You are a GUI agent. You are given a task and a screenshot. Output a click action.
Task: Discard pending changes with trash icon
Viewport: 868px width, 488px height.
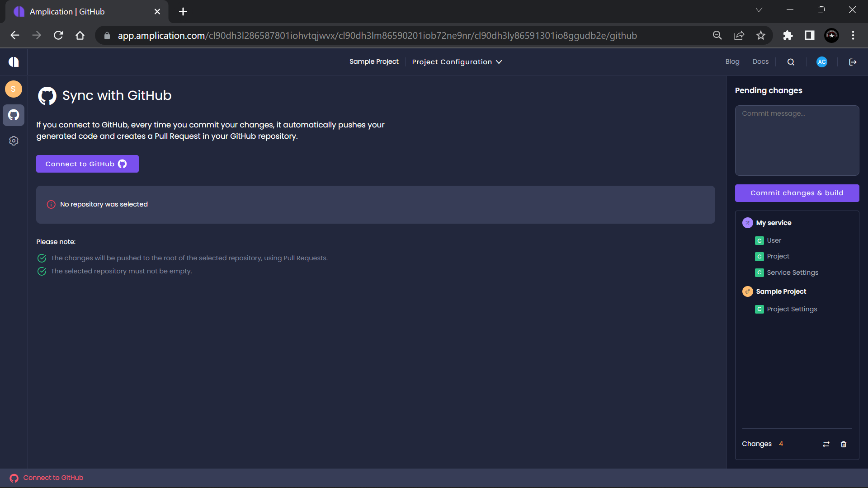tap(844, 444)
